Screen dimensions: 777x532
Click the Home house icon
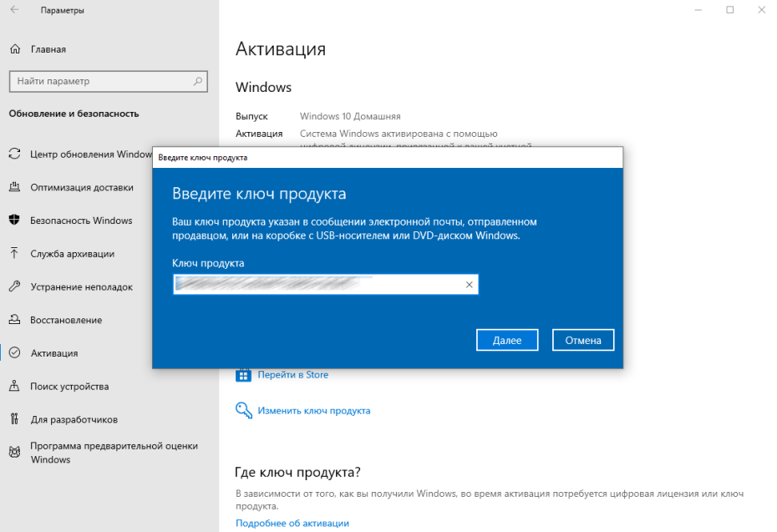point(15,49)
